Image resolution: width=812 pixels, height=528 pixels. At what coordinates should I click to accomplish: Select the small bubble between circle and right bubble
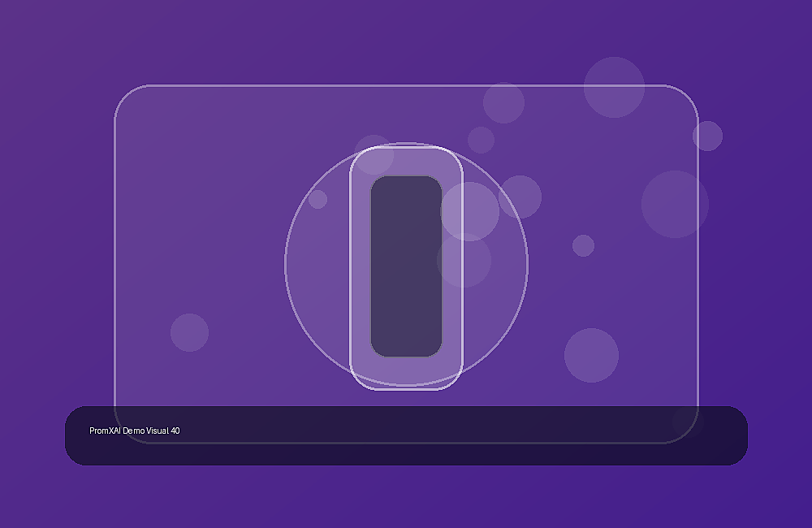click(583, 245)
